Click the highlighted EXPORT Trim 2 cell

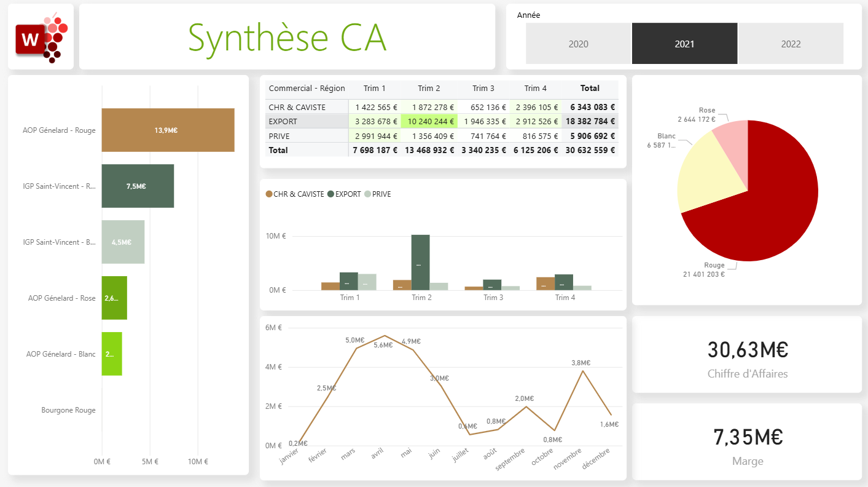pyautogui.click(x=428, y=121)
